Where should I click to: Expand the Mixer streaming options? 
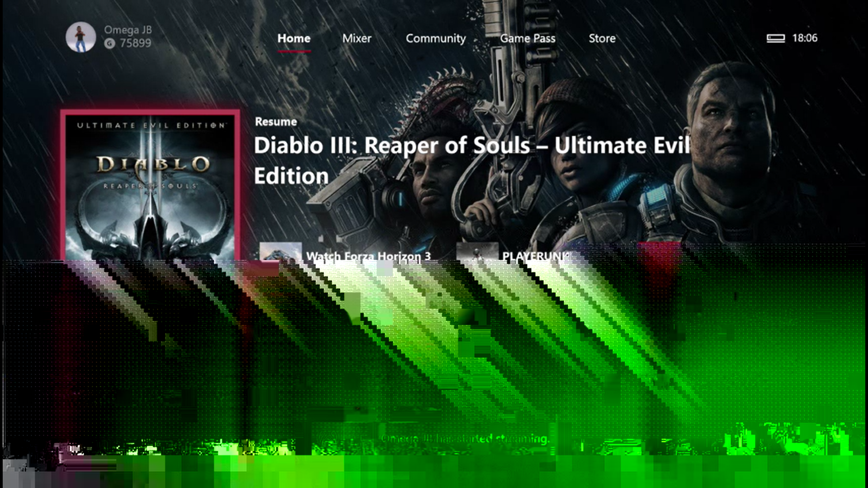[357, 38]
